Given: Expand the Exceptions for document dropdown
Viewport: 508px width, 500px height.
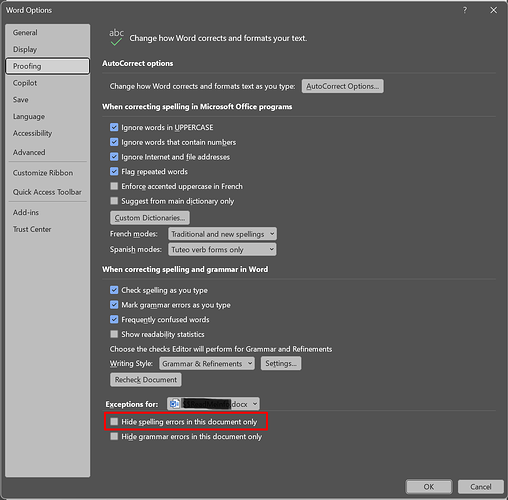Looking at the screenshot, I should [213, 404].
